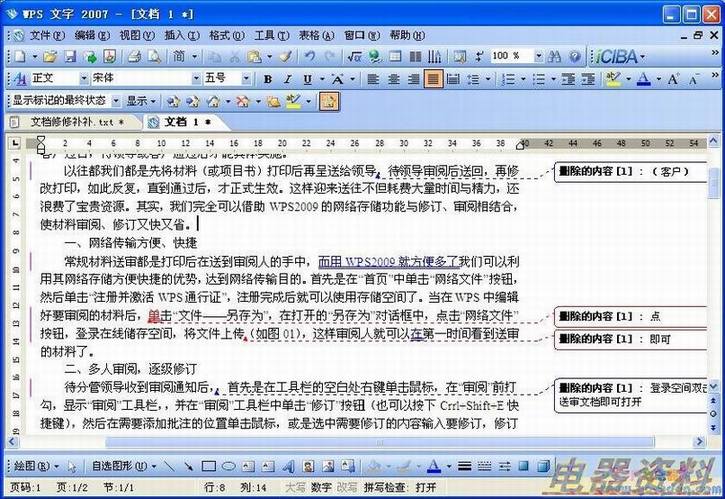Click the horizontal scrollbar thumb

380,443
